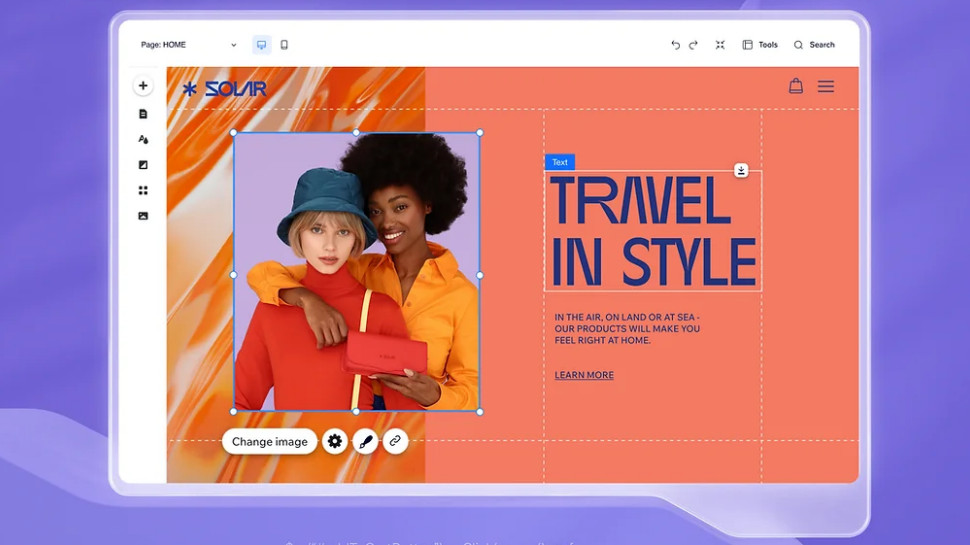Click the zoom out collapse icon

[720, 45]
